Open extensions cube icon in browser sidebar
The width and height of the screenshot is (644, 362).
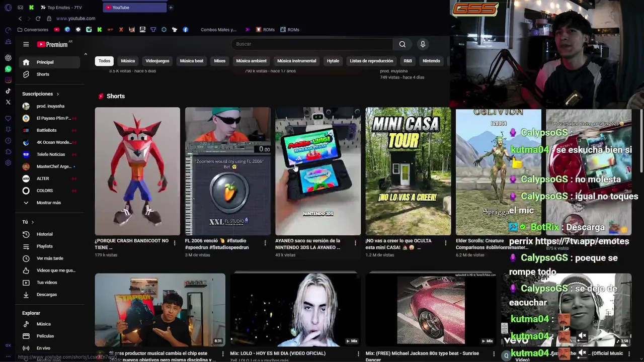pos(8,152)
